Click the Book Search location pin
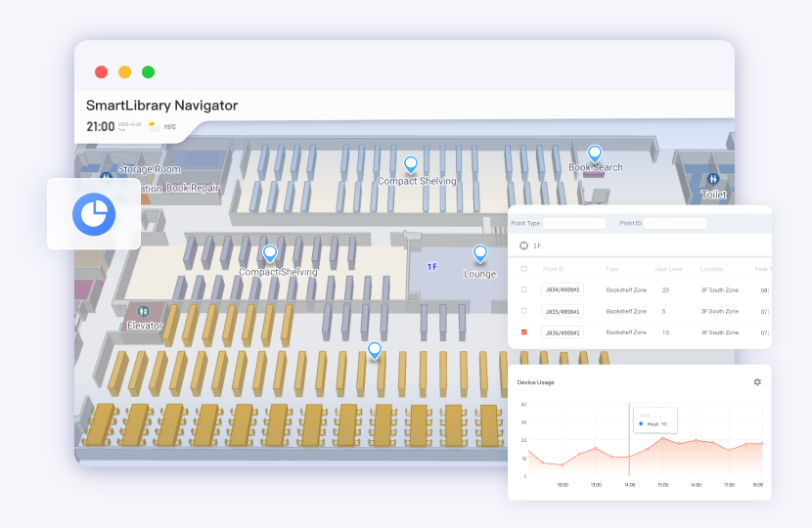 (595, 154)
